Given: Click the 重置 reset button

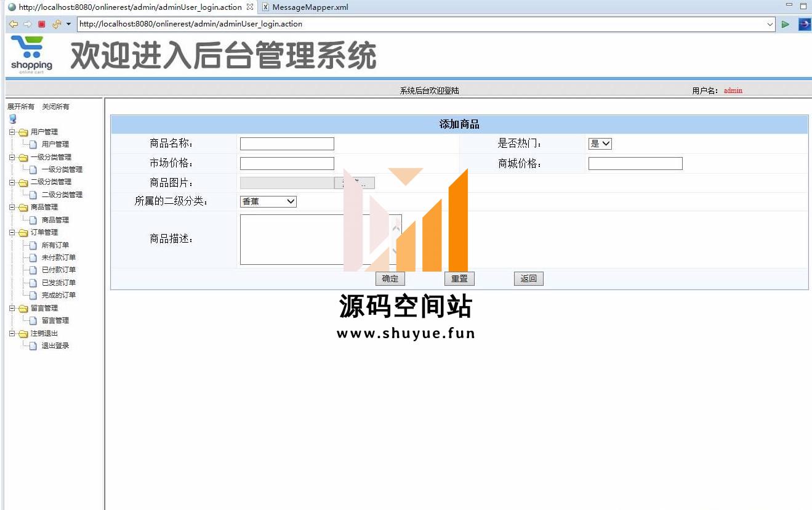Looking at the screenshot, I should (459, 278).
